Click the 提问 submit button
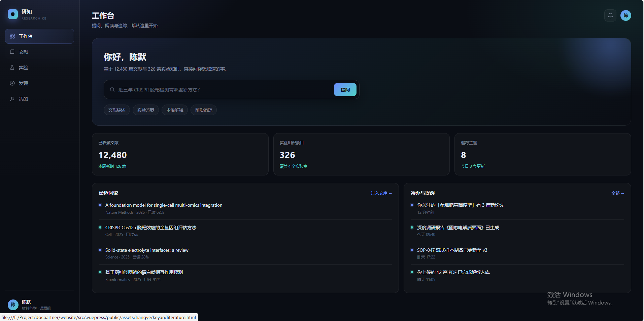 pyautogui.click(x=345, y=90)
